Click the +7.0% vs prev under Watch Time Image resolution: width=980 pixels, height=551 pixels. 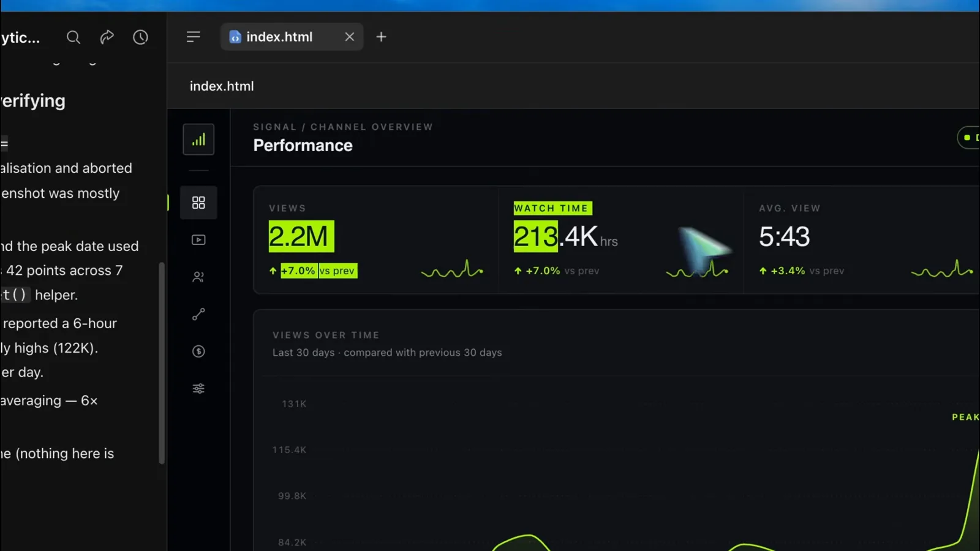coord(557,271)
